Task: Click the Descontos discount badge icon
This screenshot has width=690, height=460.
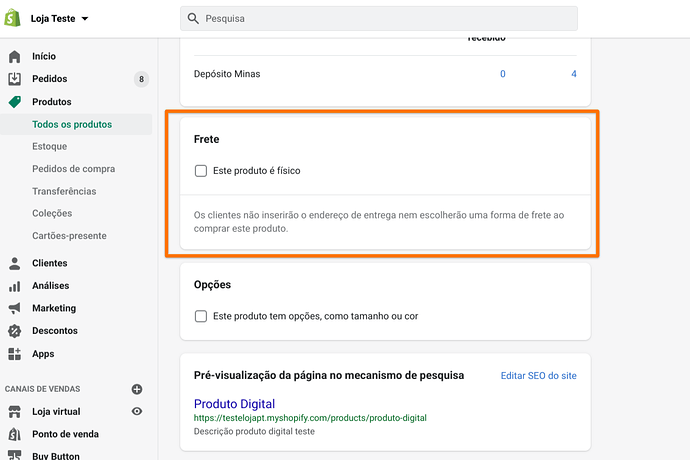Action: click(x=15, y=331)
